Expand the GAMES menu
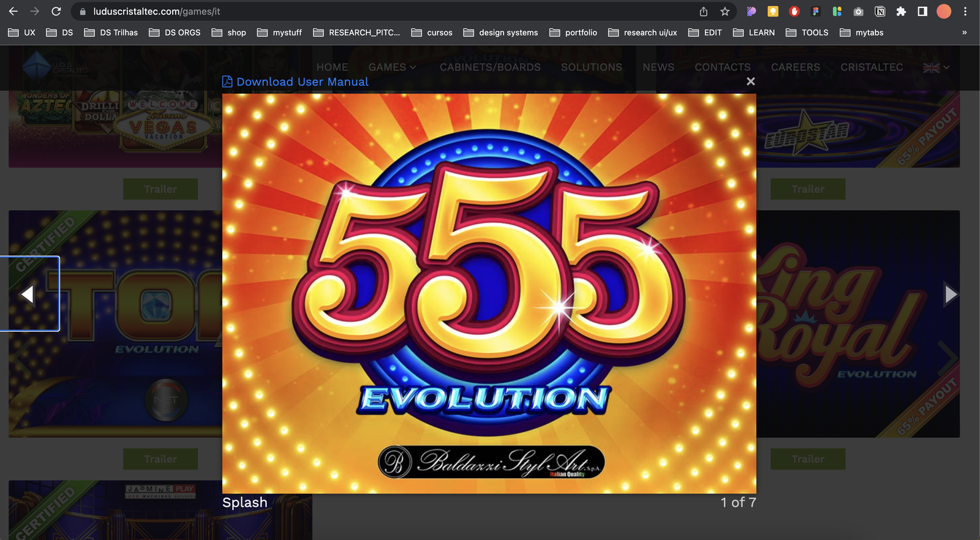980x540 pixels. pyautogui.click(x=392, y=67)
